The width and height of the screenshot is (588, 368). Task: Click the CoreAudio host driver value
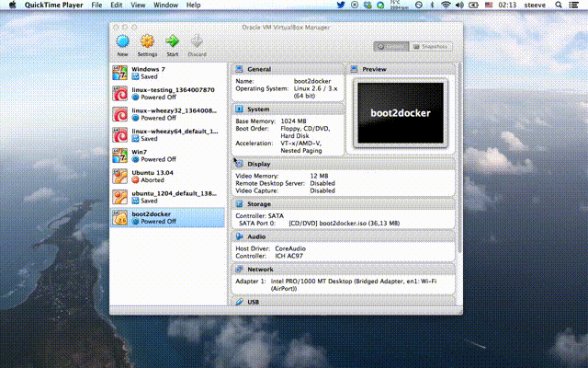point(290,248)
